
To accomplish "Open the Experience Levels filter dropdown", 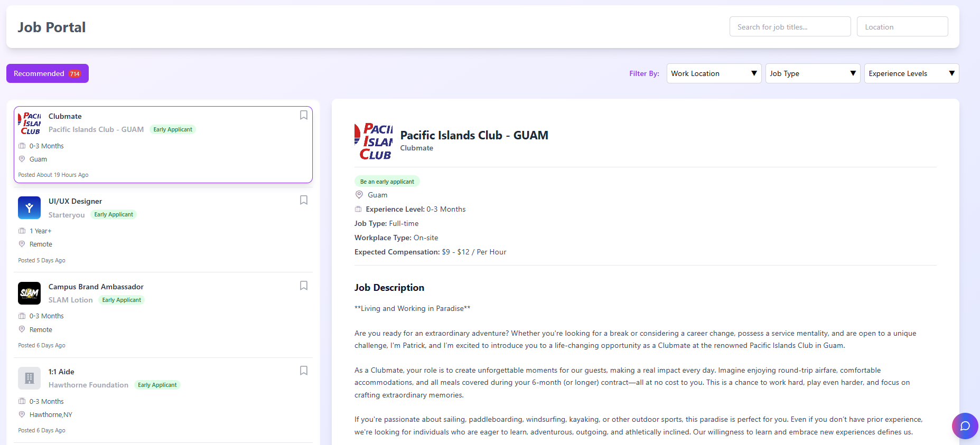I will coord(911,73).
